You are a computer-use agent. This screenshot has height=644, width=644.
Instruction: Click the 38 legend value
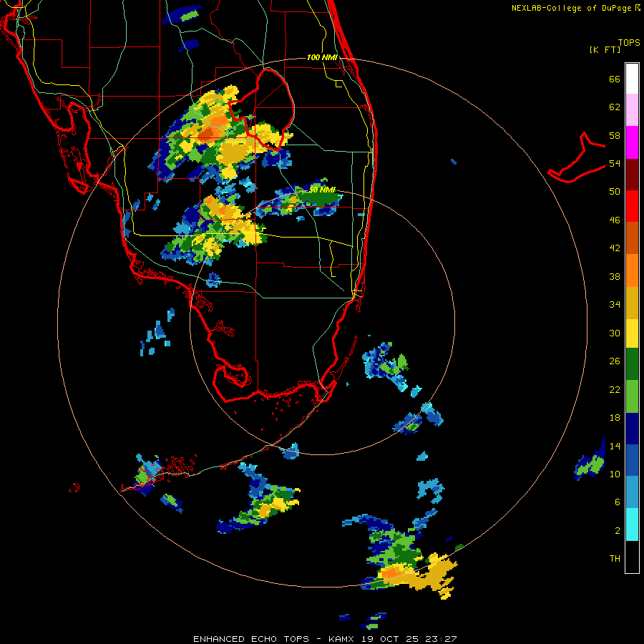(615, 276)
